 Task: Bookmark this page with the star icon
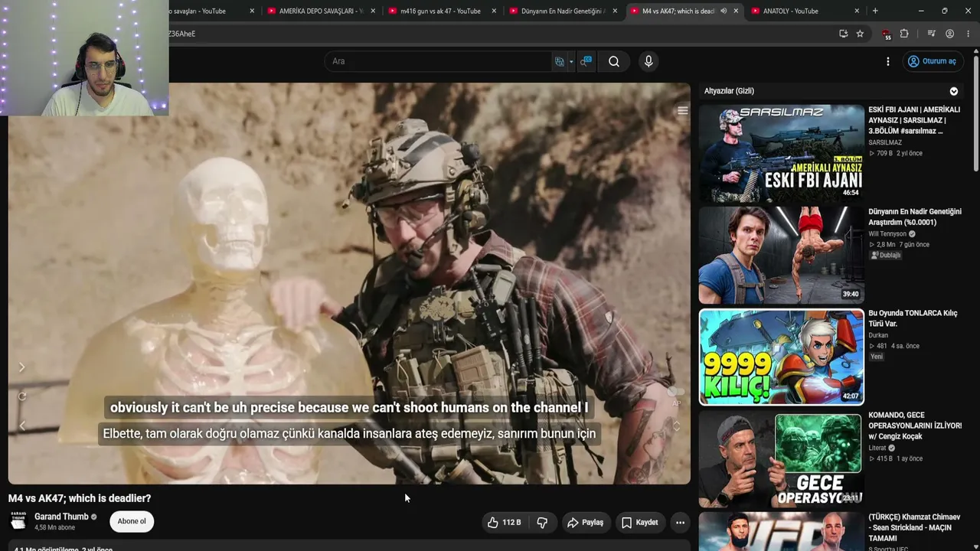[860, 34]
